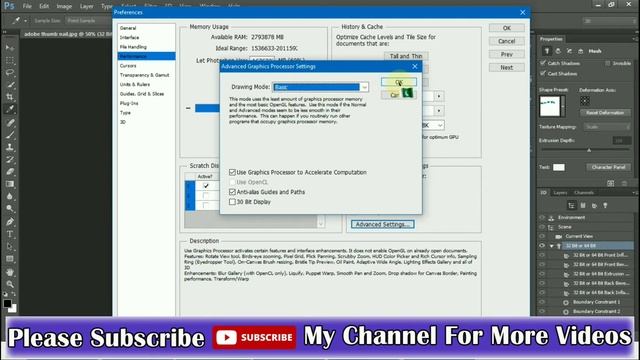Viewport: 640px width, 360px height.
Task: Select the History Brush tool
Action: point(10,159)
